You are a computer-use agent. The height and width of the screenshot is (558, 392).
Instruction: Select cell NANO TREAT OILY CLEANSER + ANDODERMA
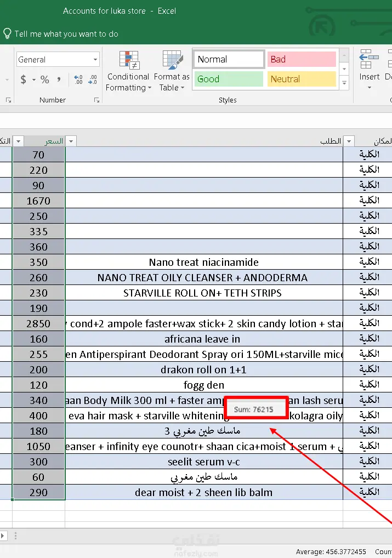[204, 277]
